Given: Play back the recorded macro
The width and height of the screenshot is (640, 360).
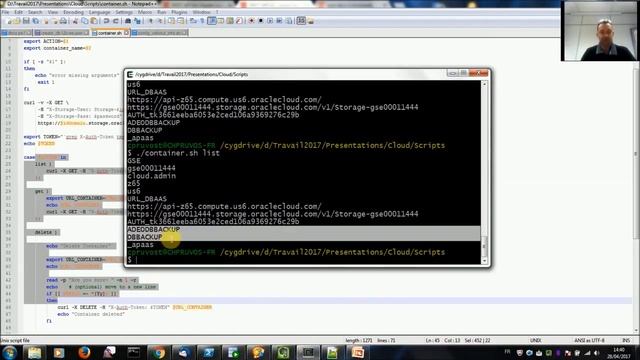Looking at the screenshot, I should (x=270, y=21).
